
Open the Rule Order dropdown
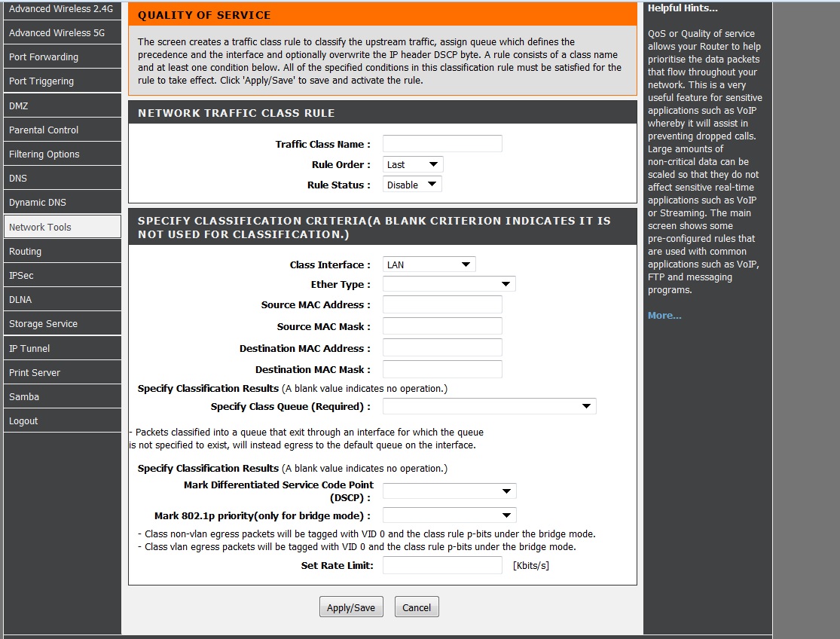(x=413, y=164)
